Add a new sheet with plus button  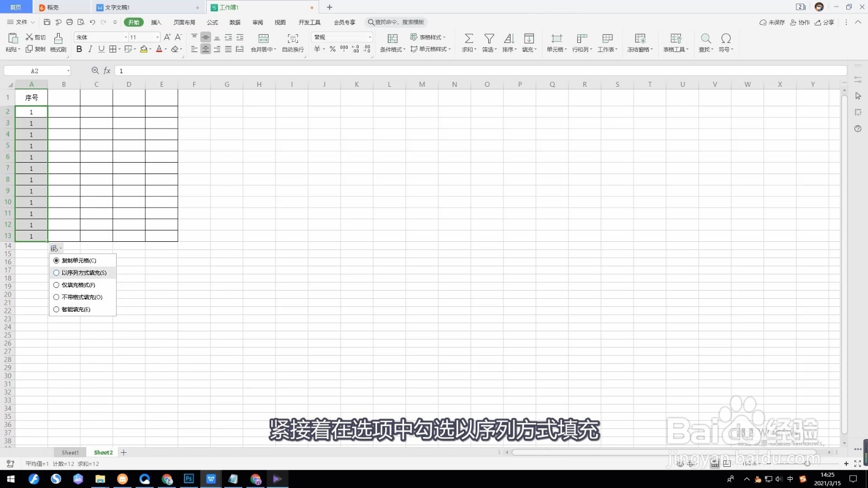124,453
